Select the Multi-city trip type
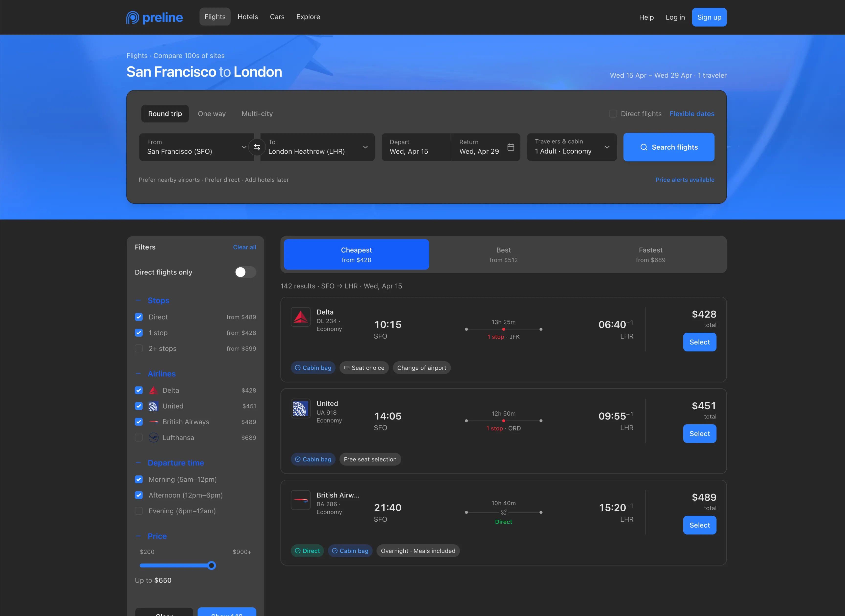 click(257, 114)
